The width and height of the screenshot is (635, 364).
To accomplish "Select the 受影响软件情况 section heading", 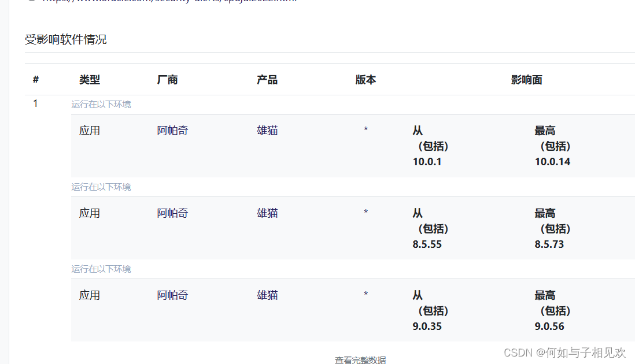I will (x=65, y=39).
